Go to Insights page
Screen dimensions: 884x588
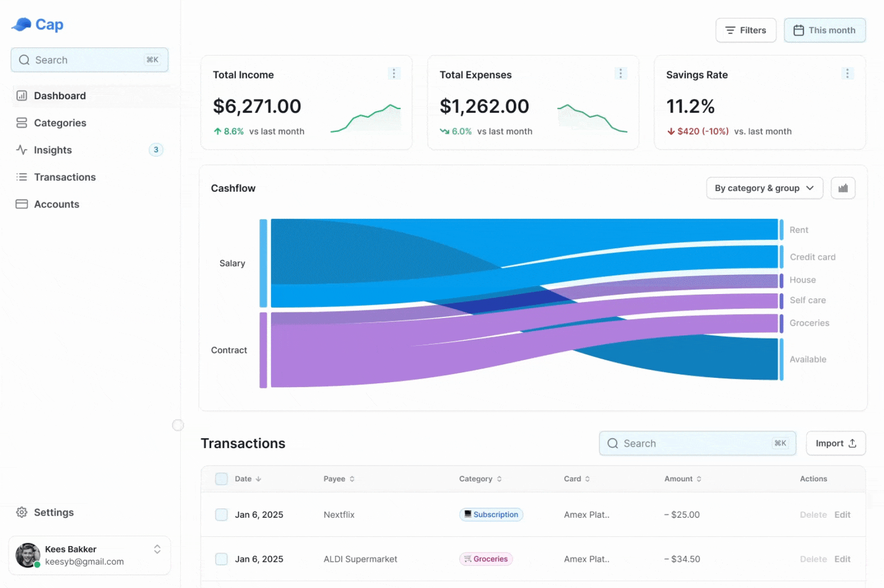click(90, 150)
